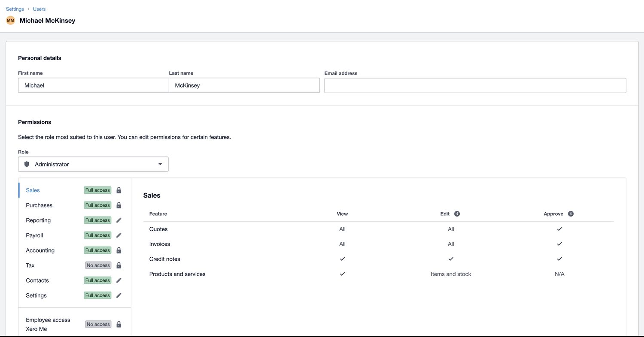
Task: Click the Sales Full access badge
Action: coord(97,190)
